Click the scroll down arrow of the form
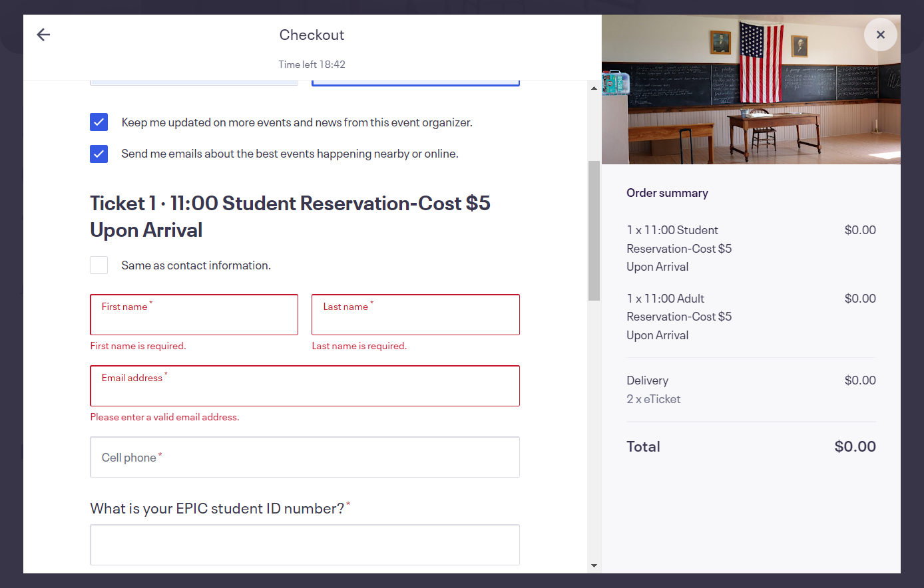Screen dimensions: 924x588 point(594,566)
